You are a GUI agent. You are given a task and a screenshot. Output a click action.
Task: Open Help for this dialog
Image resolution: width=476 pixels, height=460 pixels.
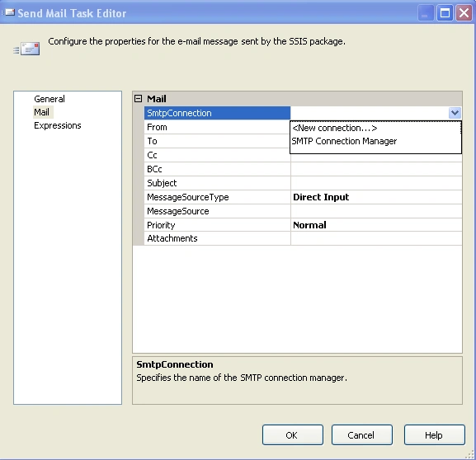435,435
